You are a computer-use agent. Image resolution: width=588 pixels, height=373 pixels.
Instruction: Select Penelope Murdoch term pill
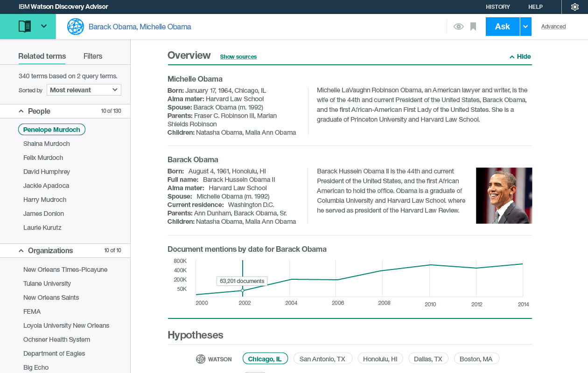[52, 130]
